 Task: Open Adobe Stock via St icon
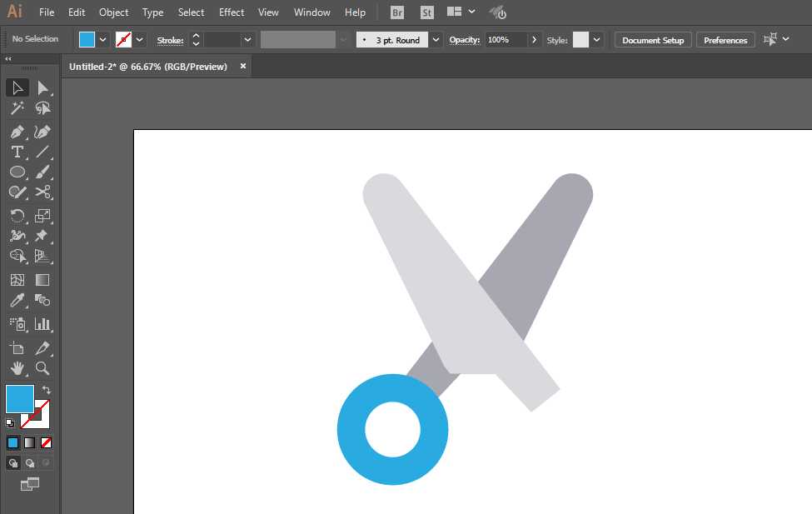[x=426, y=12]
